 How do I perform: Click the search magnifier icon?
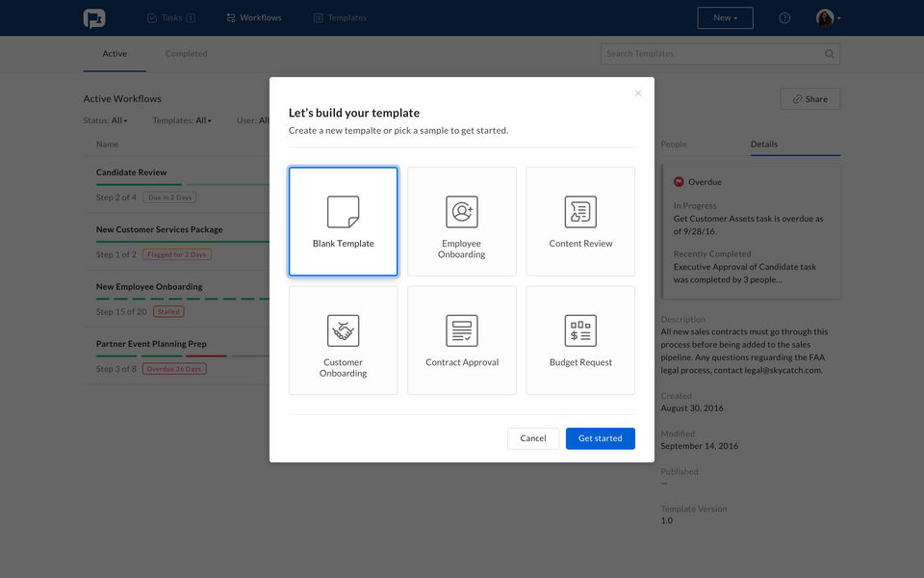pyautogui.click(x=829, y=54)
